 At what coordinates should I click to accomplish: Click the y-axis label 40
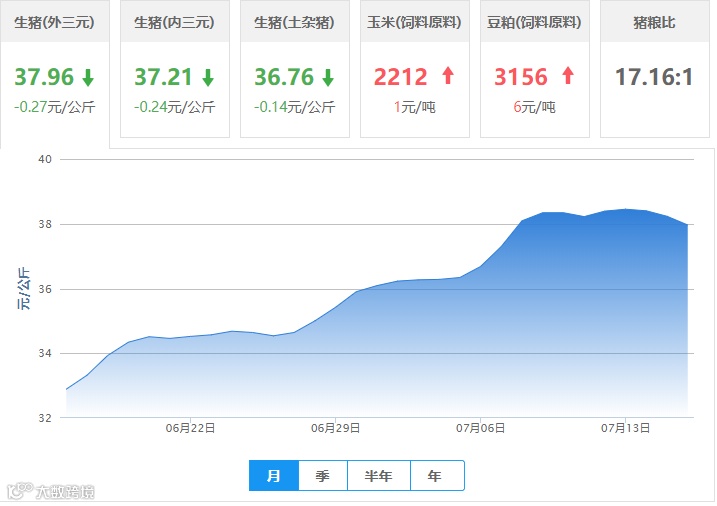point(45,159)
